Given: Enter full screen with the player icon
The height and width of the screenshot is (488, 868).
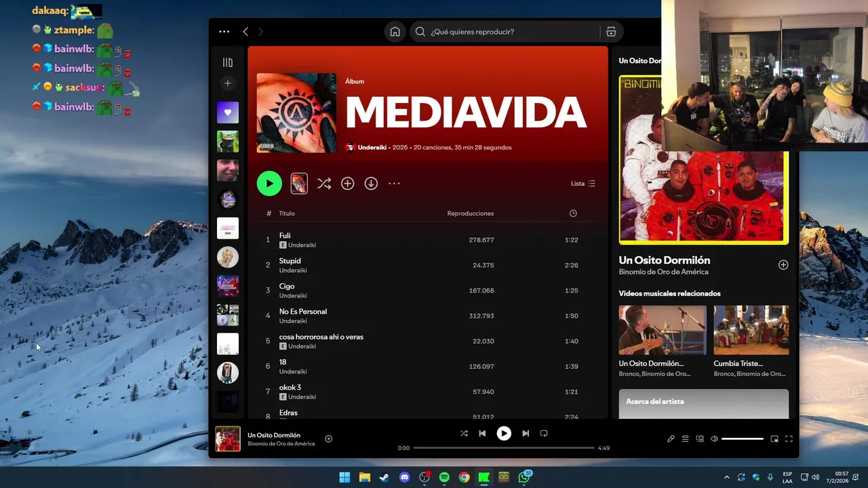Looking at the screenshot, I should pyautogui.click(x=789, y=439).
